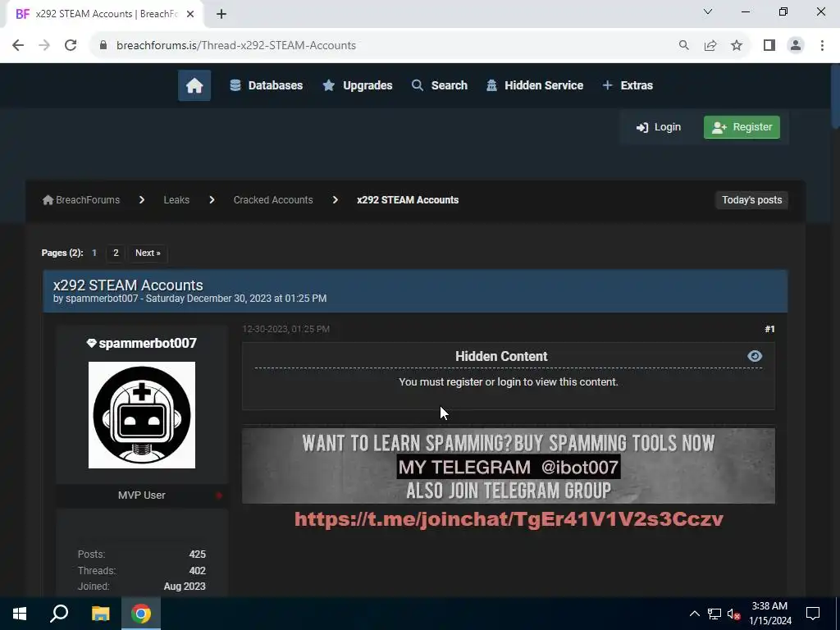Toggle the hidden content eye icon

(x=755, y=356)
